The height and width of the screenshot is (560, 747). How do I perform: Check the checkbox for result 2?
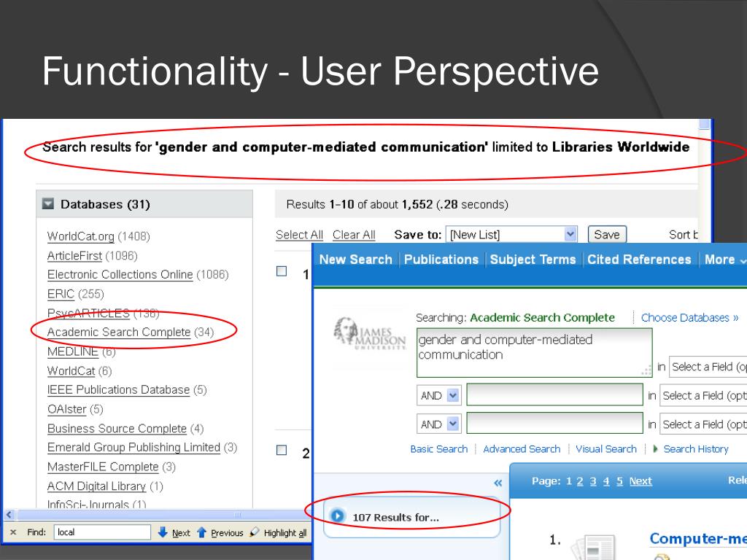coord(282,450)
